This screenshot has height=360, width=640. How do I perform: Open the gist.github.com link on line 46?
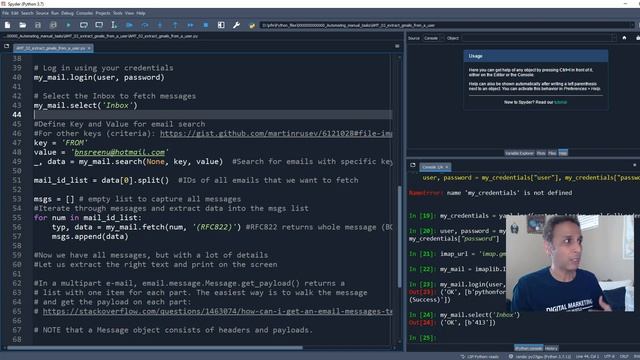(276, 133)
